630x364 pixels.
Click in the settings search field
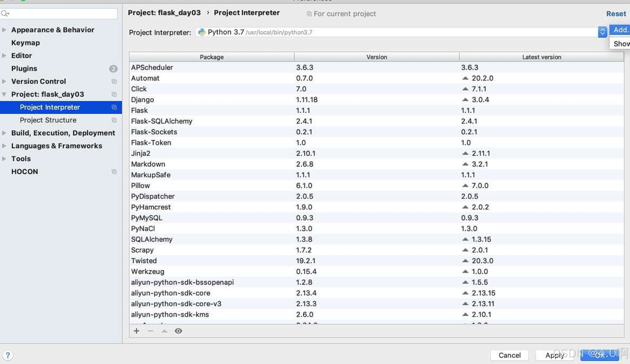click(x=64, y=13)
